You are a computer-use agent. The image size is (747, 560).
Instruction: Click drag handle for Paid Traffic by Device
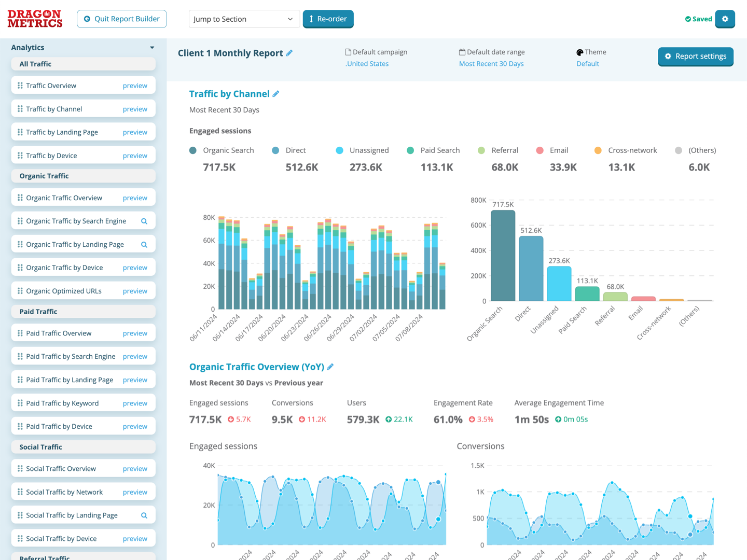click(20, 426)
